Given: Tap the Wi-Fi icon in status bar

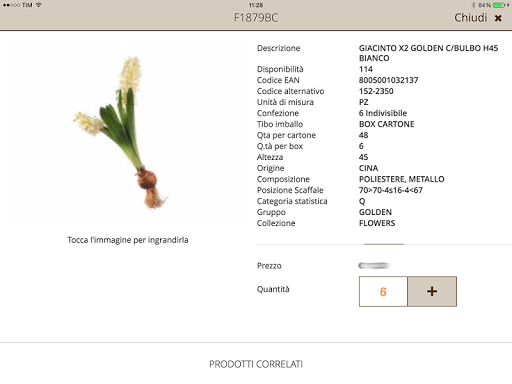Looking at the screenshot, I should point(39,5).
